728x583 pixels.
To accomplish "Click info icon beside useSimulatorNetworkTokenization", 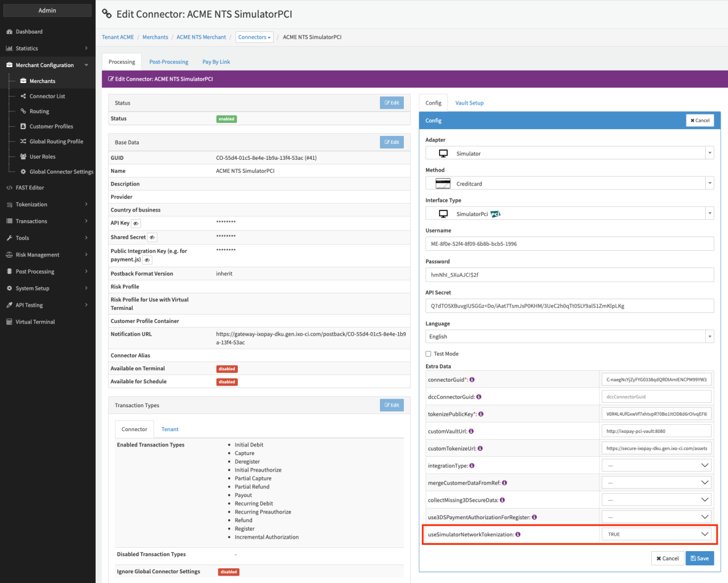I will pos(518,535).
